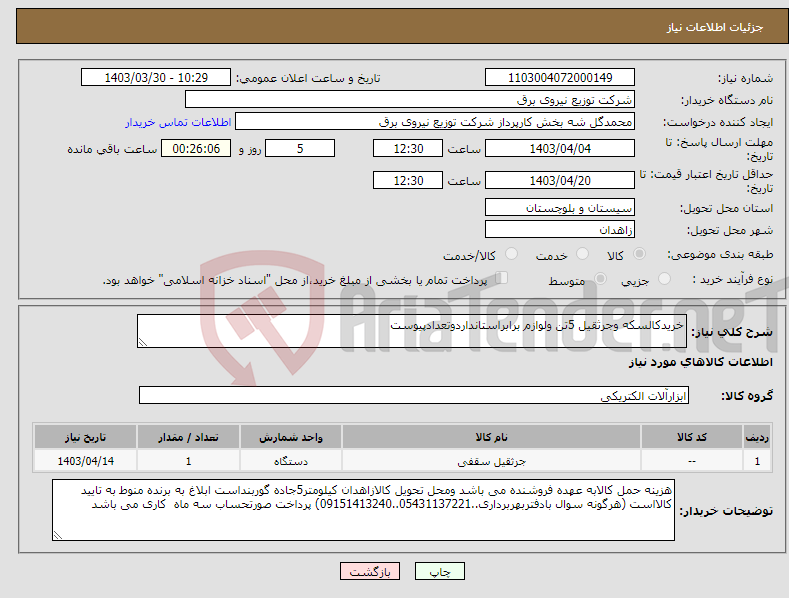Click the اطلاعات کالاهای مورد نیاز section heading
Viewport: 789px width, 598px height.
point(700,362)
